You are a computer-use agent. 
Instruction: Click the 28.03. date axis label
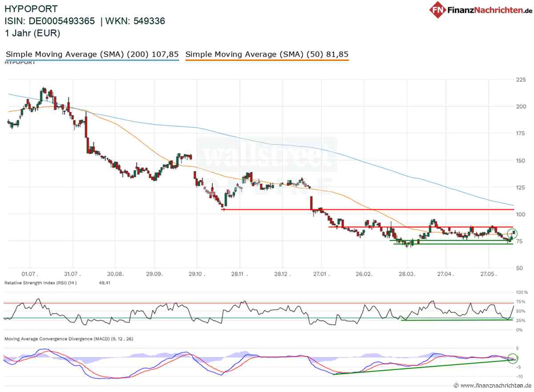[x=406, y=275]
